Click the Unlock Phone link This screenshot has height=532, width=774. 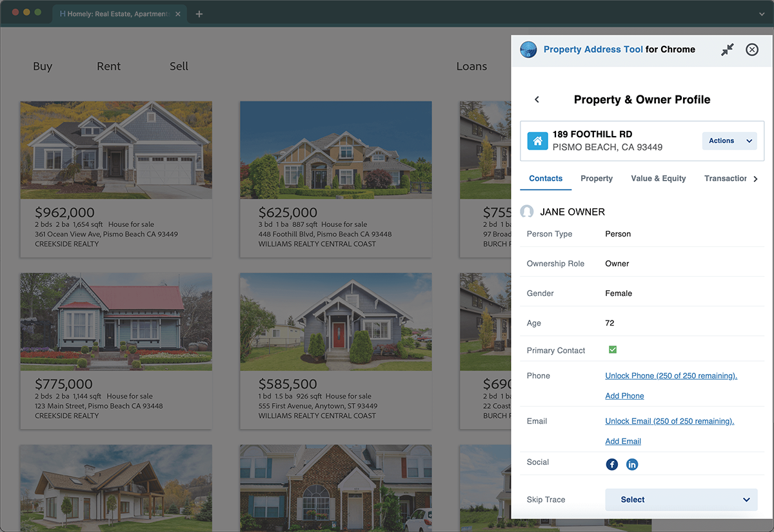(x=671, y=375)
